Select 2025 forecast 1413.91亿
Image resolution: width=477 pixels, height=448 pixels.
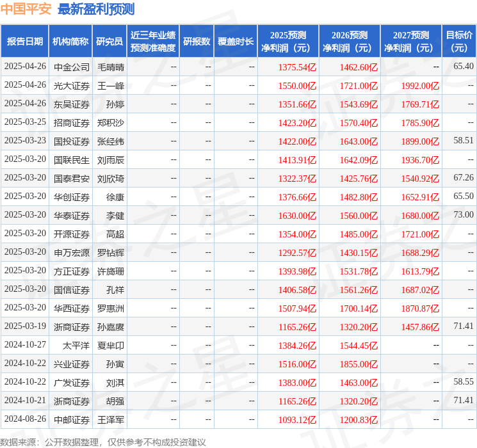coord(298,160)
